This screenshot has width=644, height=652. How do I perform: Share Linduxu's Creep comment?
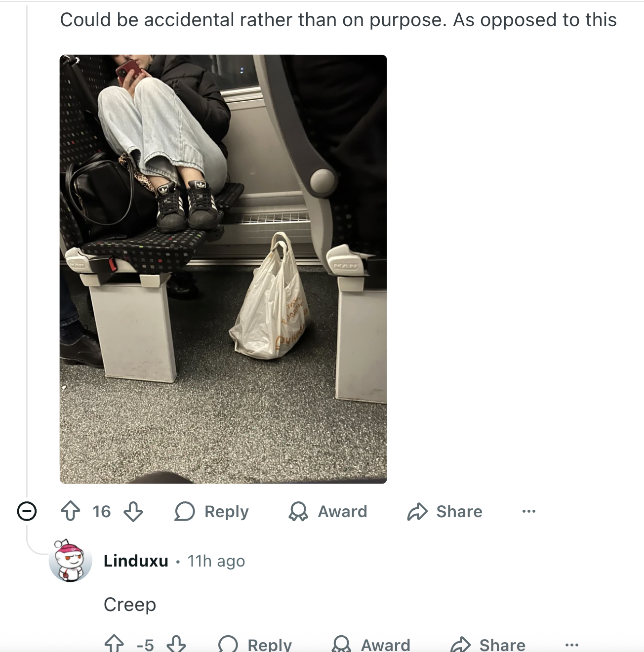tap(488, 644)
